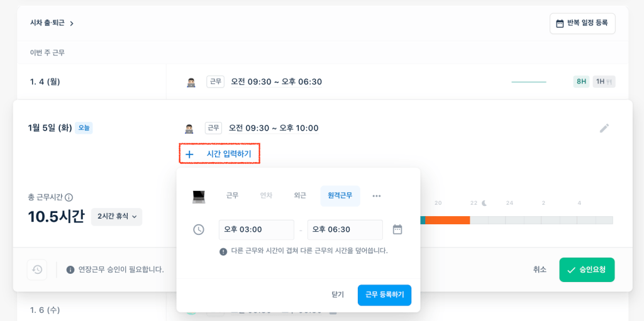Click the clock icon beside the time fields
This screenshot has width=644, height=321.
click(199, 229)
